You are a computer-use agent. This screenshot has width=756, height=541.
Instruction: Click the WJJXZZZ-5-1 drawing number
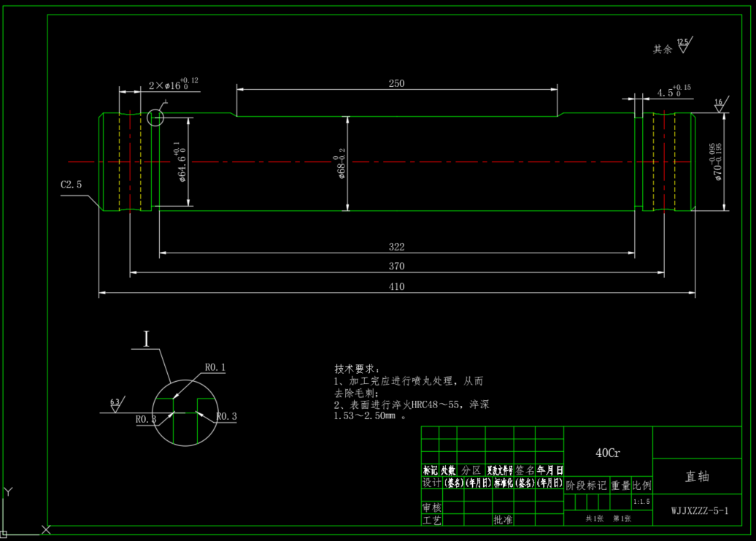point(700,510)
